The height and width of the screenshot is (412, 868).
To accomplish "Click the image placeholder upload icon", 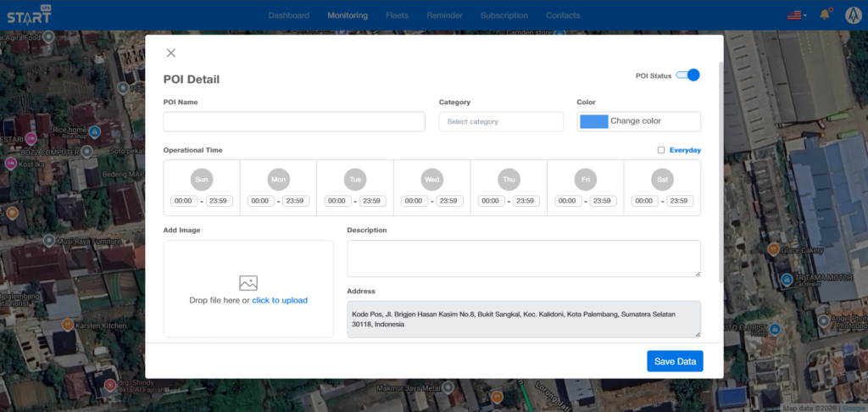I will click(248, 283).
